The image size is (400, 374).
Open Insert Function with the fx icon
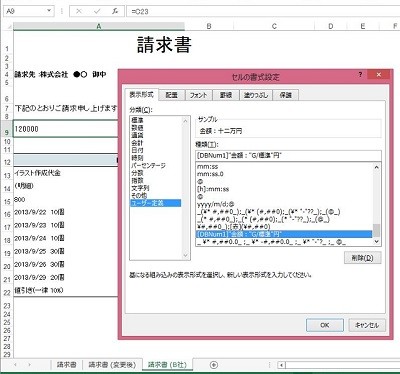[x=115, y=11]
